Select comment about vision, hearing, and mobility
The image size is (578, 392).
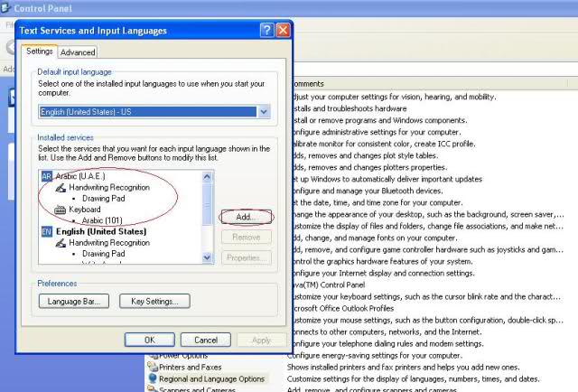[x=395, y=97]
